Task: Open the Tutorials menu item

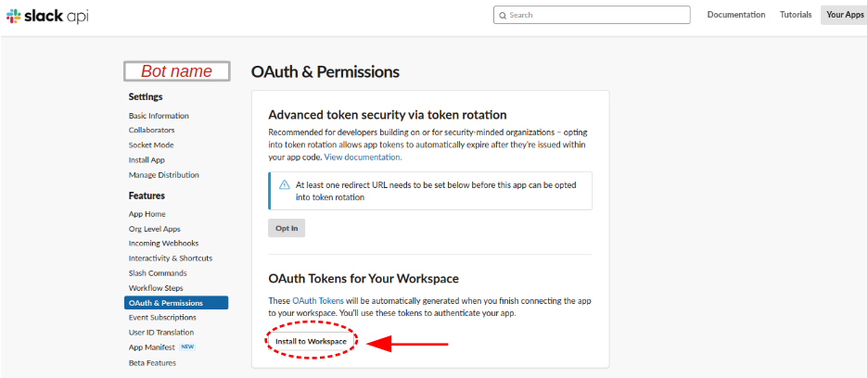Action: (796, 15)
